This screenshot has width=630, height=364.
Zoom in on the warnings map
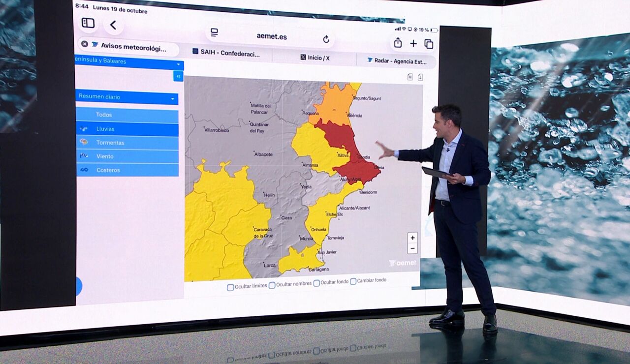[412, 238]
